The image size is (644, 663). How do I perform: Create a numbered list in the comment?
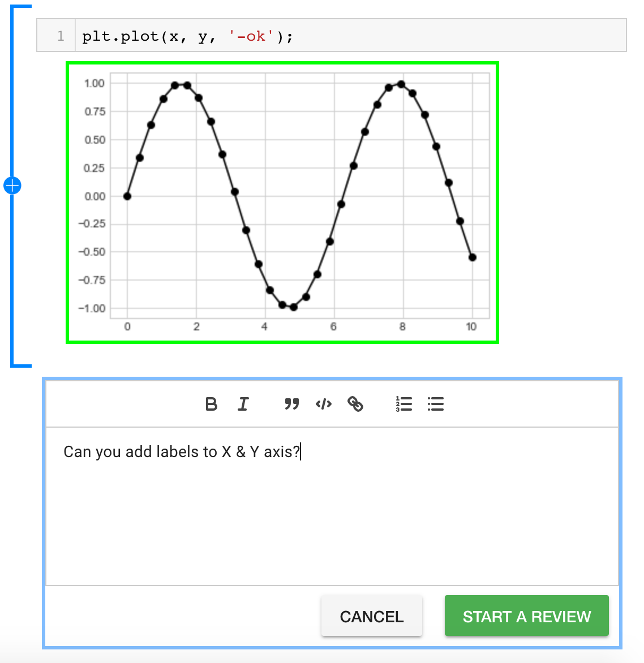pos(404,404)
